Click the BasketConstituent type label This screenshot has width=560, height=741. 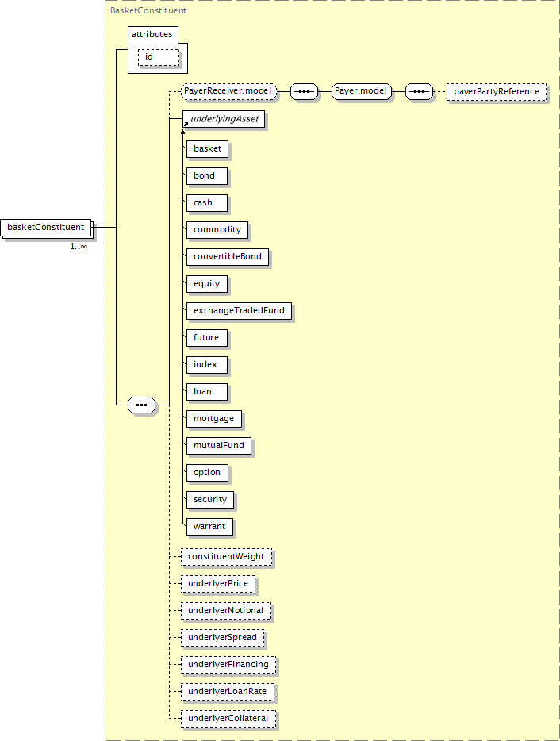click(x=137, y=11)
